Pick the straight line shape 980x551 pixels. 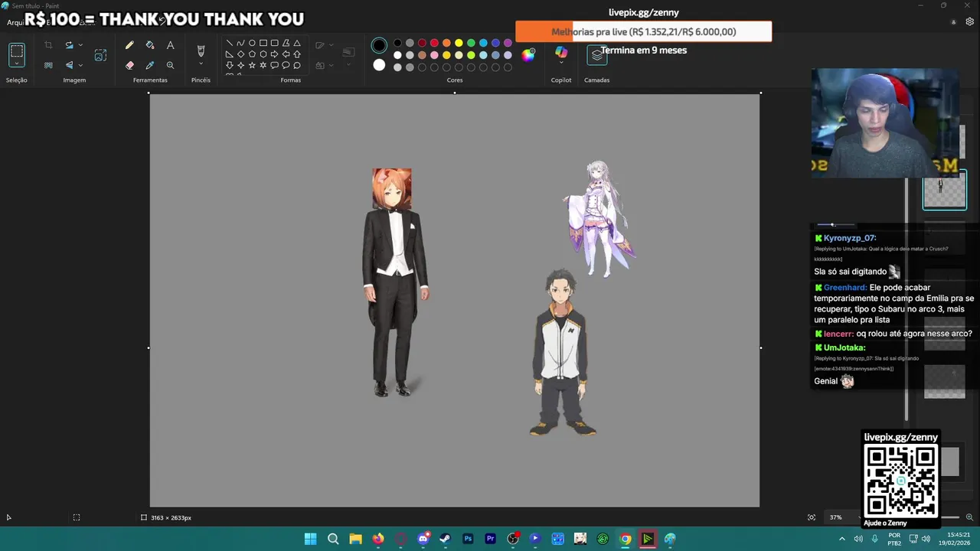pos(229,44)
